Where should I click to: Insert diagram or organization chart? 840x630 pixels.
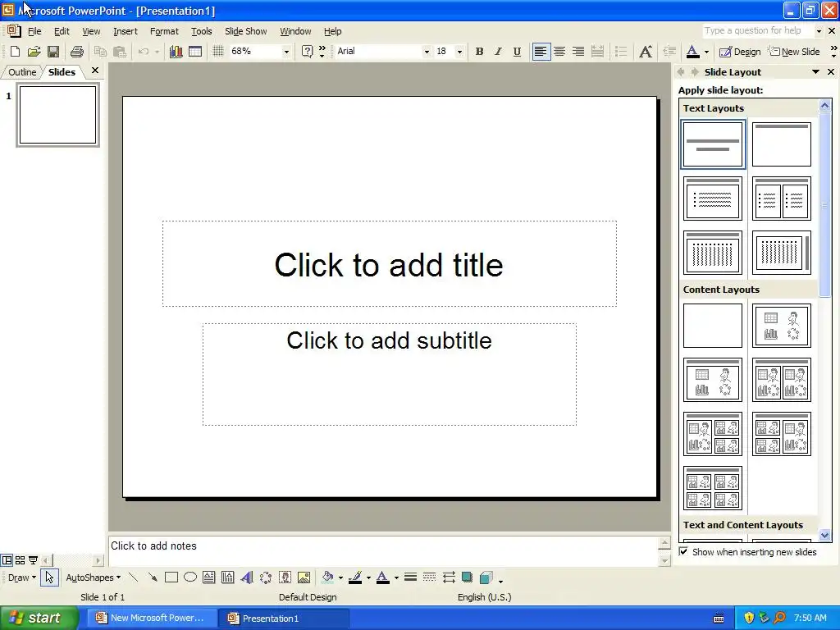click(266, 577)
